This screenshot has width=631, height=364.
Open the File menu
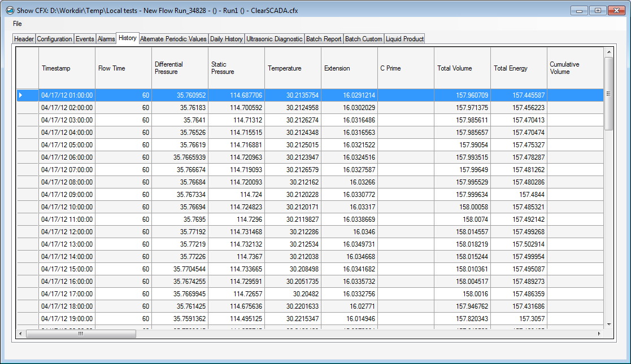pyautogui.click(x=18, y=24)
